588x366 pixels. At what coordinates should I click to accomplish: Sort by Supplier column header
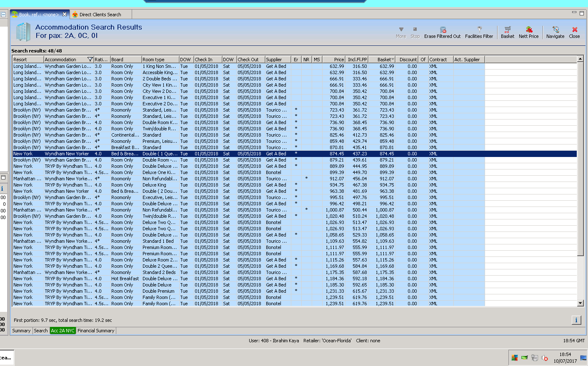point(278,60)
